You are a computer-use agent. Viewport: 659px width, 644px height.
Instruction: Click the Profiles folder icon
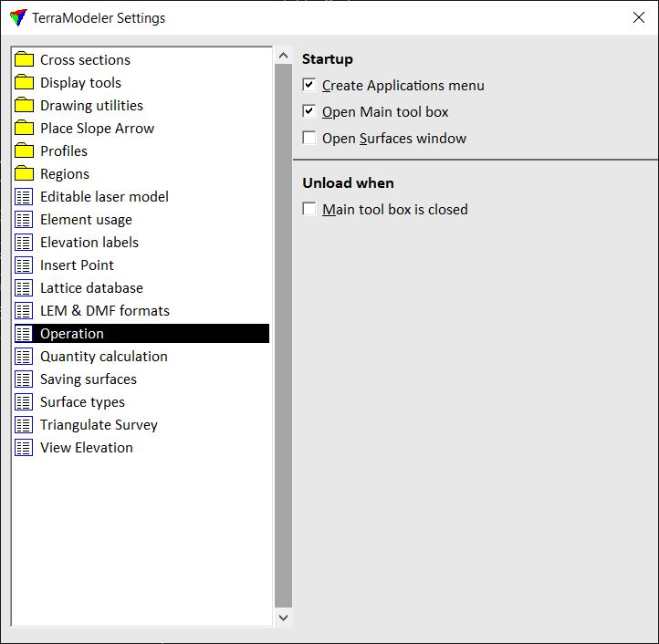tap(24, 151)
